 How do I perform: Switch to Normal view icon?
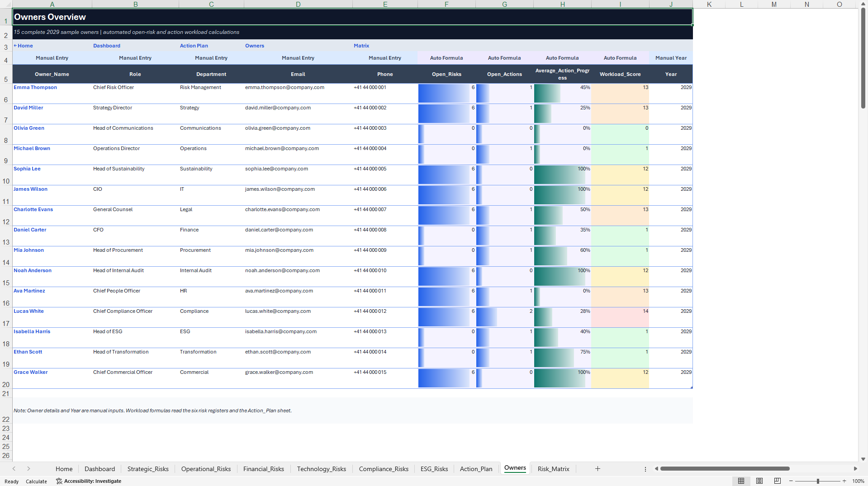(x=741, y=481)
